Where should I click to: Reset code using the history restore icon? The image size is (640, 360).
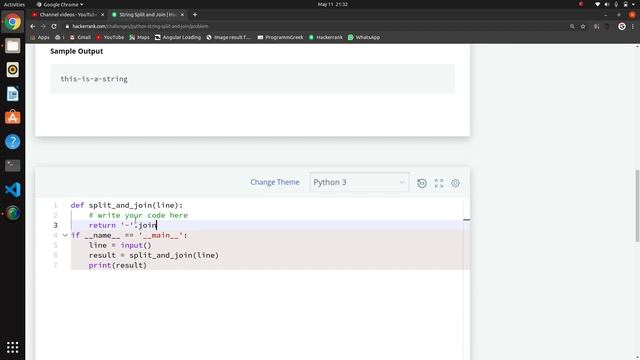422,183
